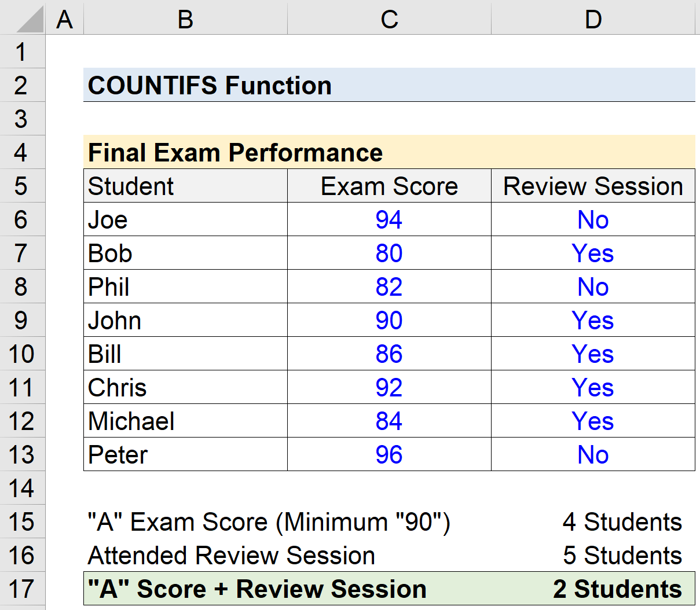
Task: Select the Review Session header cell
Action: pos(593,186)
